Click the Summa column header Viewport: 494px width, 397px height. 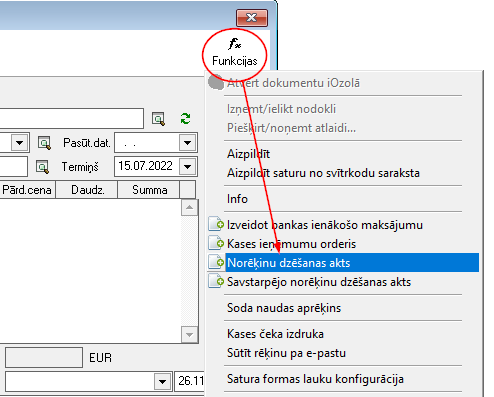[149, 190]
